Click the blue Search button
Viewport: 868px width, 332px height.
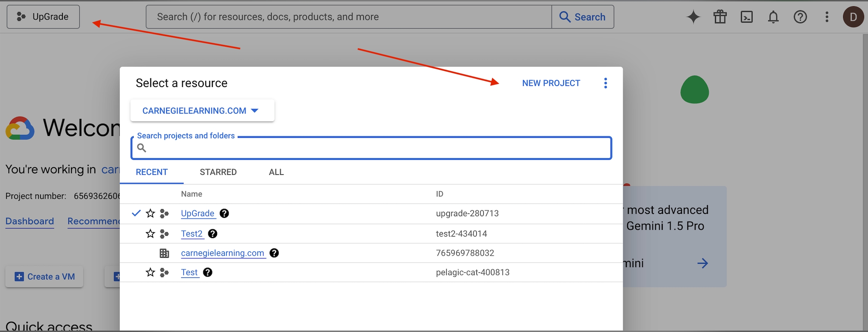tap(582, 17)
